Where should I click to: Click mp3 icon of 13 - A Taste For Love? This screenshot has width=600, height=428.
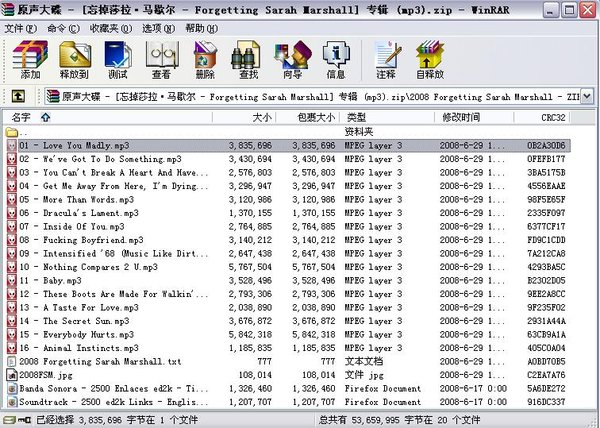[x=12, y=308]
